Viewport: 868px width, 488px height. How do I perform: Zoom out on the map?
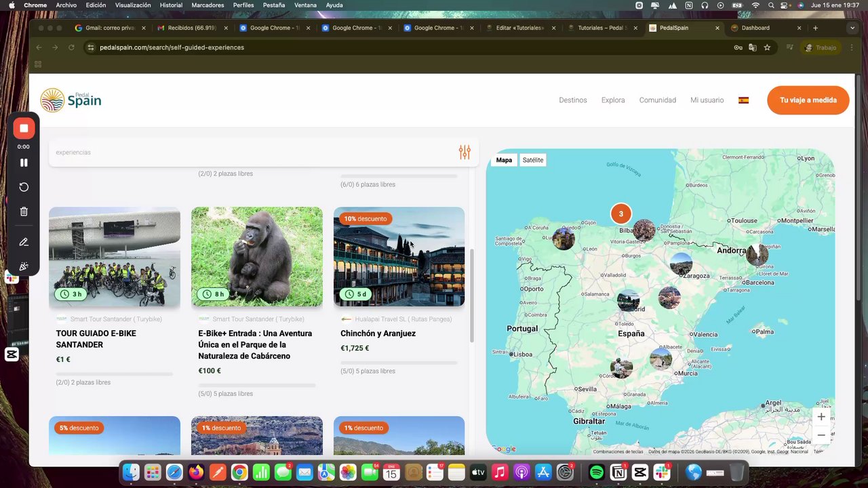click(x=821, y=434)
